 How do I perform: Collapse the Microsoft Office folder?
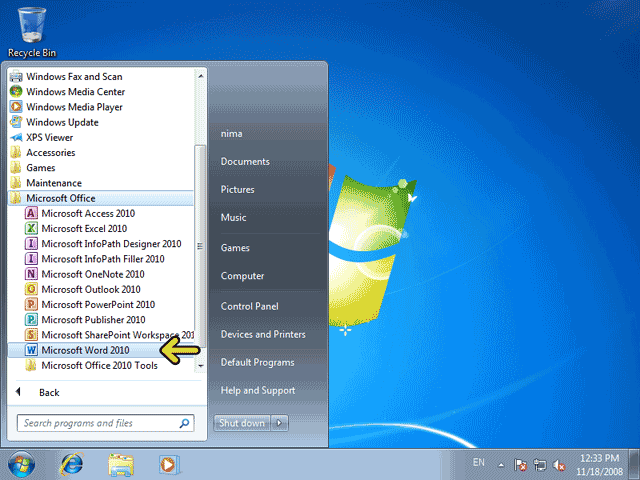(60, 198)
